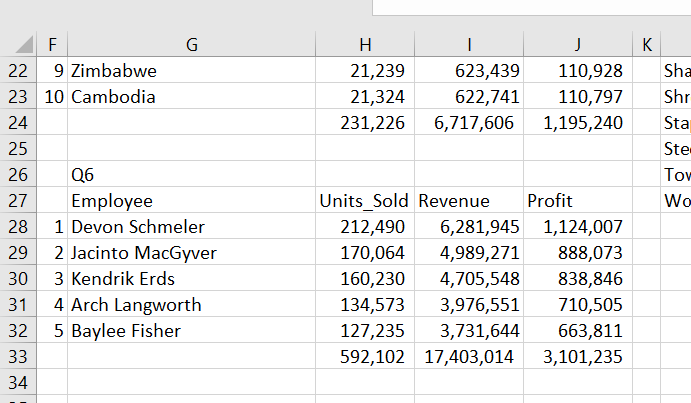This screenshot has width=691, height=403.
Task: Click the total cell 1,195,240
Action: tap(583, 123)
